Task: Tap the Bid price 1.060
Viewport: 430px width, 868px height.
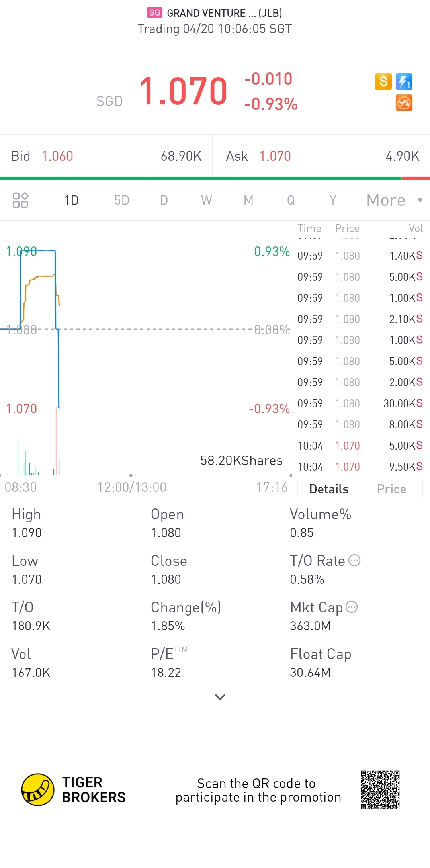Action: tap(57, 156)
